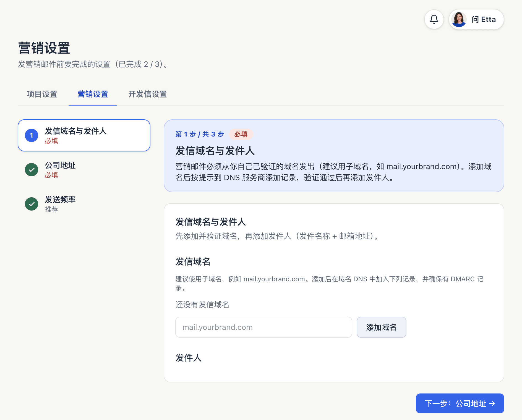Click the 第 1 步 / 共 3 步 label
Screen dimensions: 522x420
[200, 134]
